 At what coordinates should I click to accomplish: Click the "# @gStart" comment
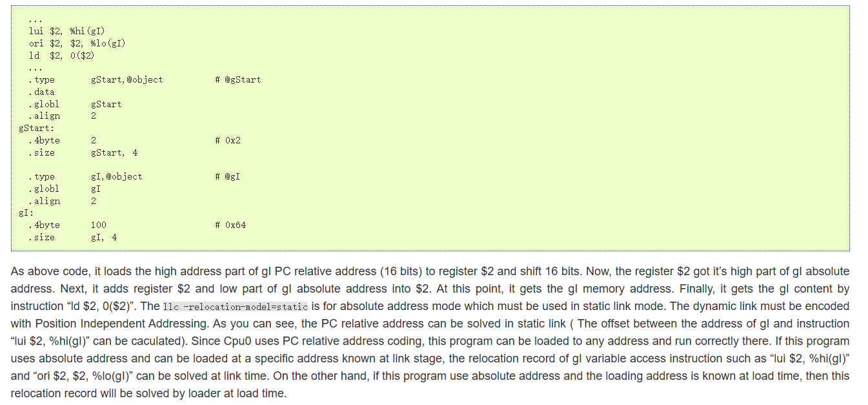(x=238, y=79)
